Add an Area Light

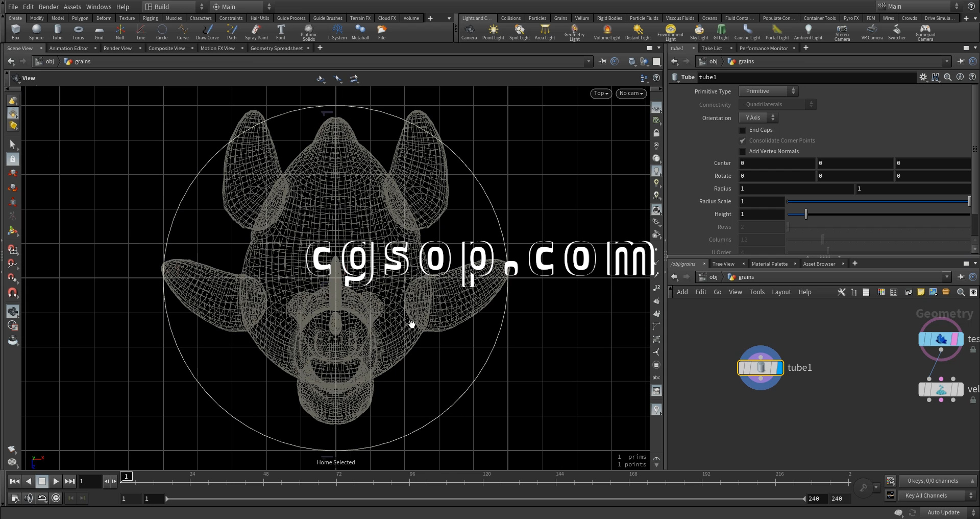[545, 32]
